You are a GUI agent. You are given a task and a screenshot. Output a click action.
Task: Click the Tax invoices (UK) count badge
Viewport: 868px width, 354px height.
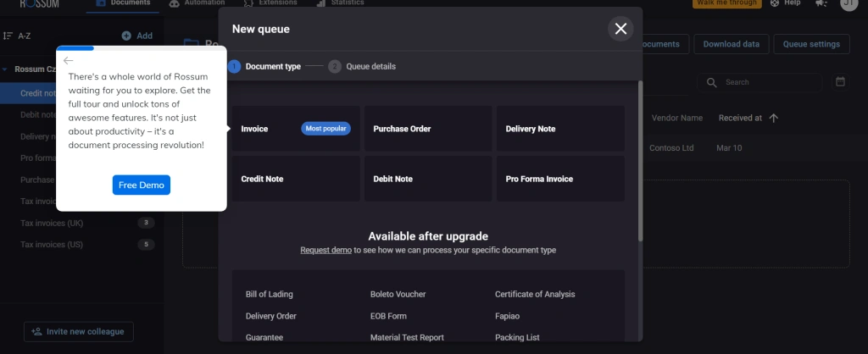[x=146, y=223]
